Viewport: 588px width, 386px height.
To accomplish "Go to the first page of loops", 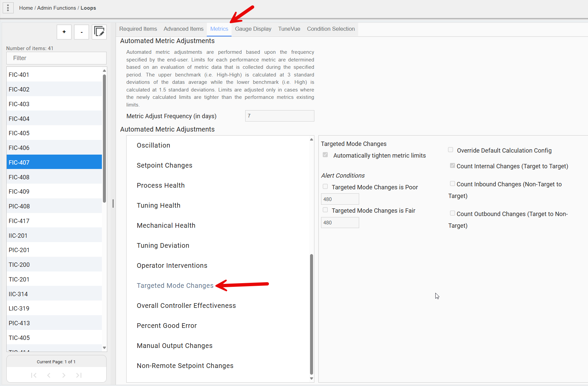I will coord(34,375).
